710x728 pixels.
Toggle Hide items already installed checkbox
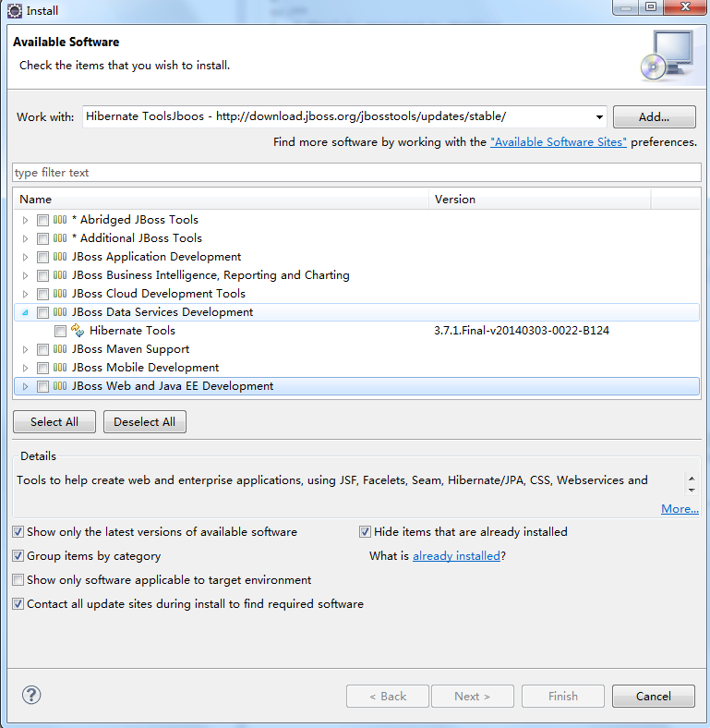(366, 532)
